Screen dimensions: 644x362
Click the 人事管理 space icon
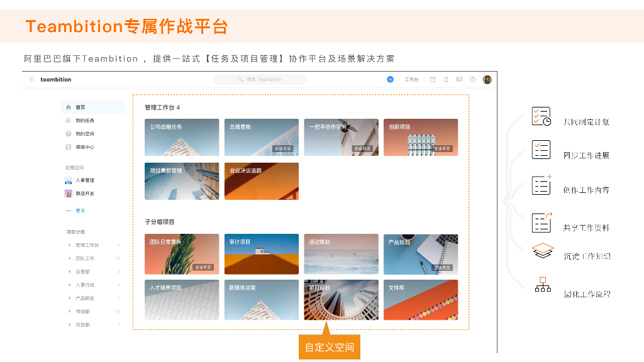(69, 180)
